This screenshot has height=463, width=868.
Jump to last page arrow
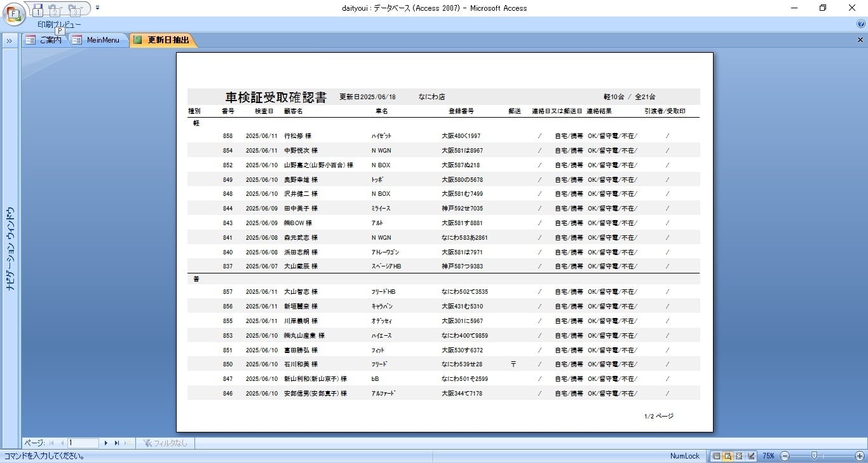117,443
